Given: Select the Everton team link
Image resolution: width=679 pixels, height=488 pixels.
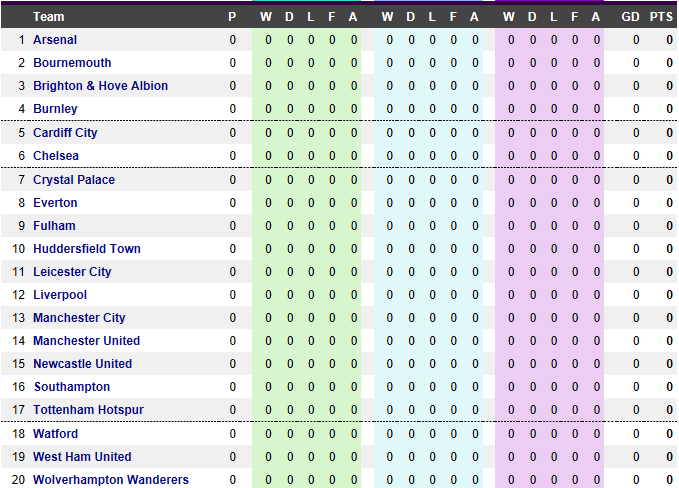Looking at the screenshot, I should (55, 203).
